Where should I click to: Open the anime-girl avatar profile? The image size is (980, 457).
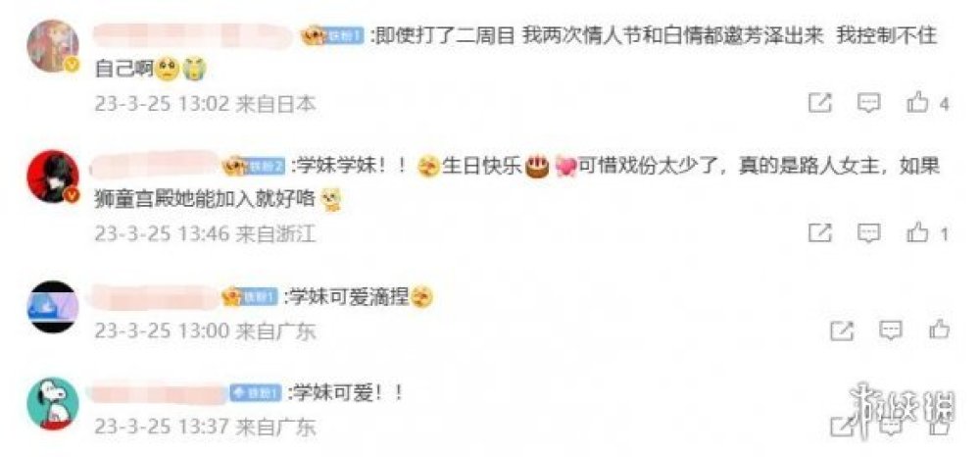click(53, 46)
